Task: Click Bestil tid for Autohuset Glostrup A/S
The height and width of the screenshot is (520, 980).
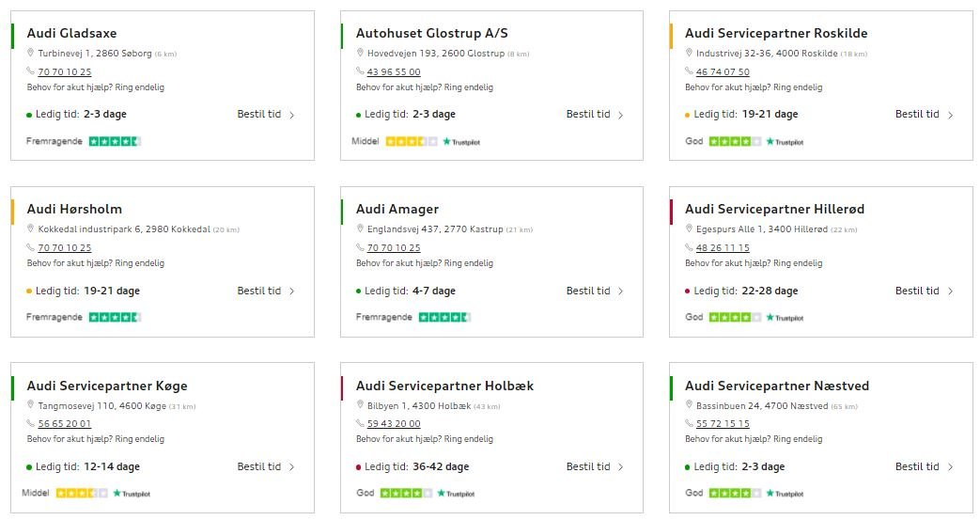Action: [x=595, y=114]
